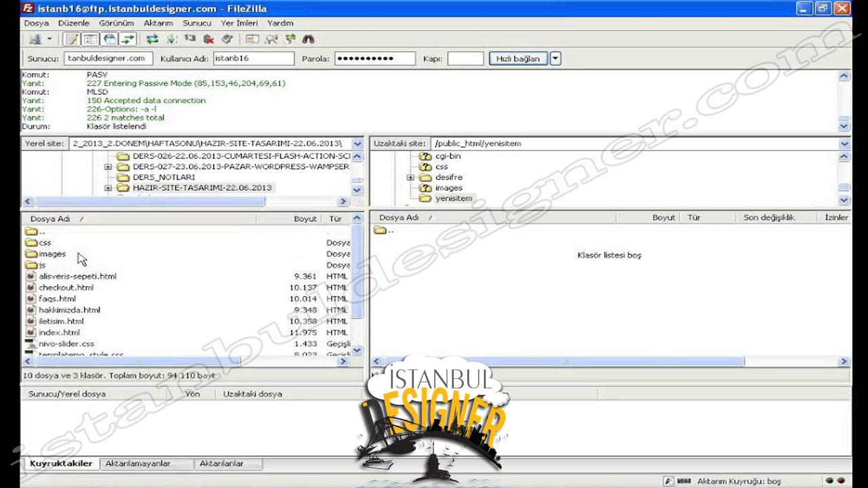Viewport: 868px width, 488px height.
Task: Click the Sunucu host input field
Action: point(108,58)
